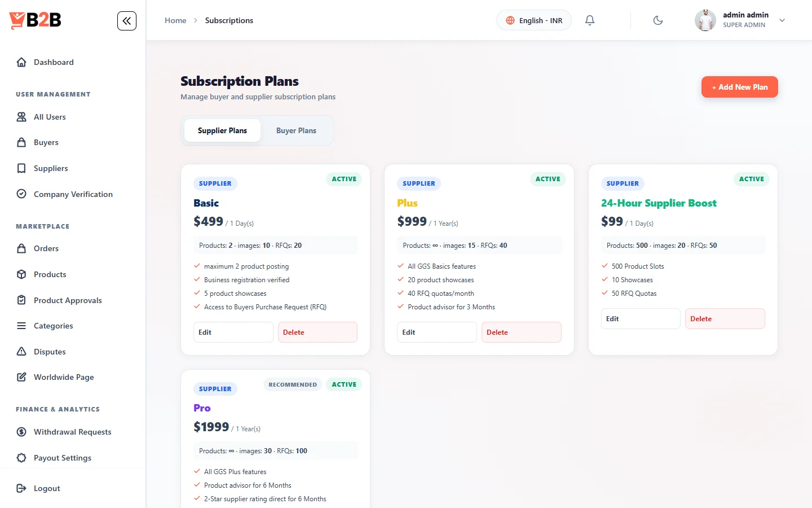The height and width of the screenshot is (508, 812).
Task: Click 'Product advisor for 6 Months' text
Action: [248, 485]
